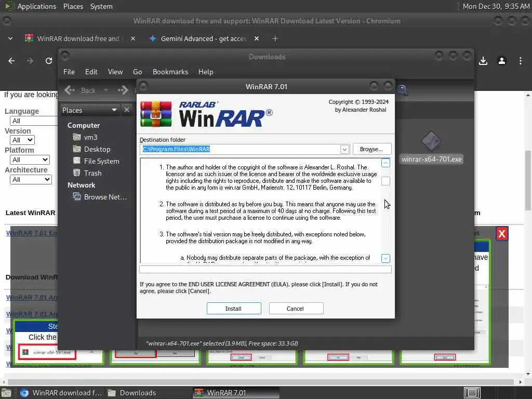
Task: Close the Places sidebar pane
Action: 127,110
